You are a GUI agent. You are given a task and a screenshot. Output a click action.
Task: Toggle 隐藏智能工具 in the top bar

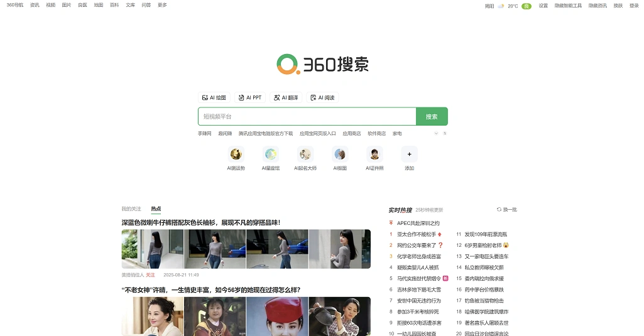tap(568, 6)
